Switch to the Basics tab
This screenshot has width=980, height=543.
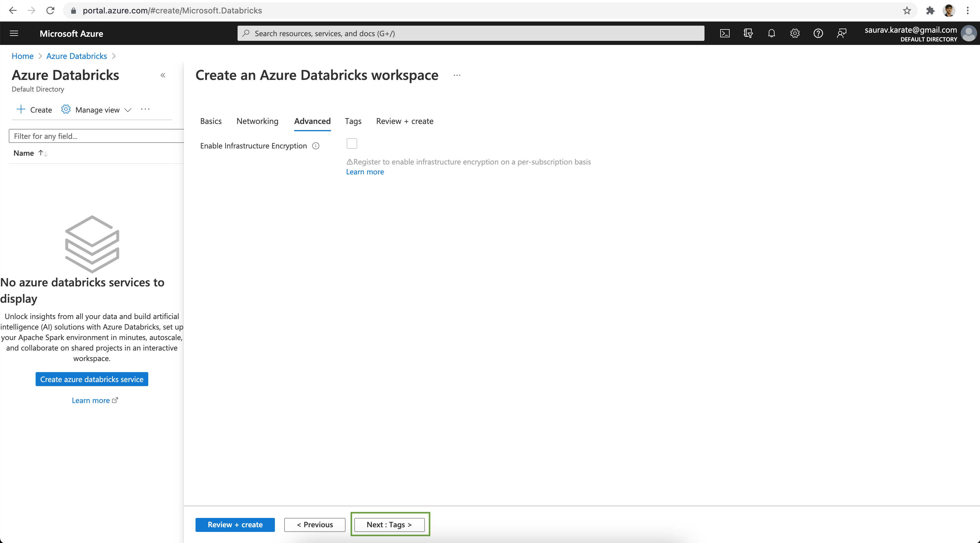click(211, 121)
